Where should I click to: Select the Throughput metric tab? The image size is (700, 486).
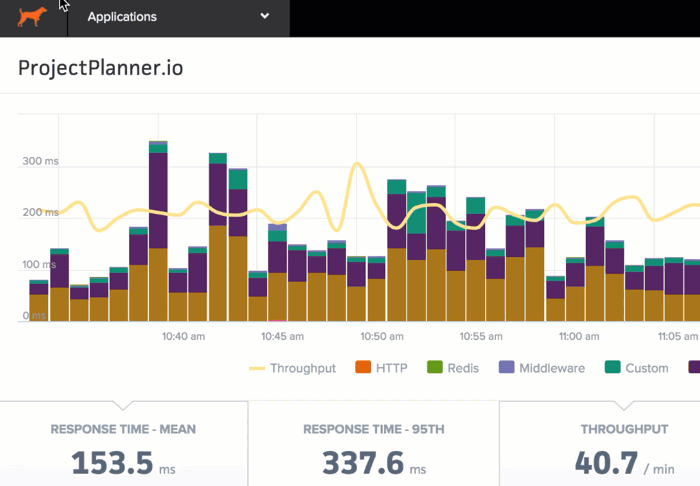tap(600, 444)
